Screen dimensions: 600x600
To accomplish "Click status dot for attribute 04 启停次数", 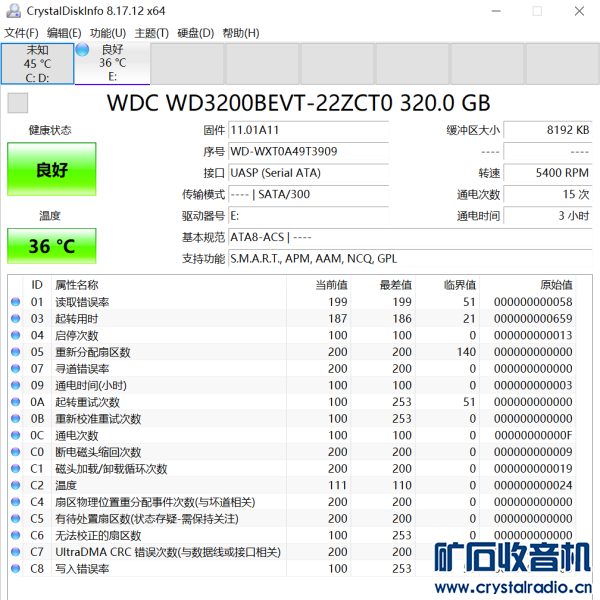I will (x=15, y=335).
